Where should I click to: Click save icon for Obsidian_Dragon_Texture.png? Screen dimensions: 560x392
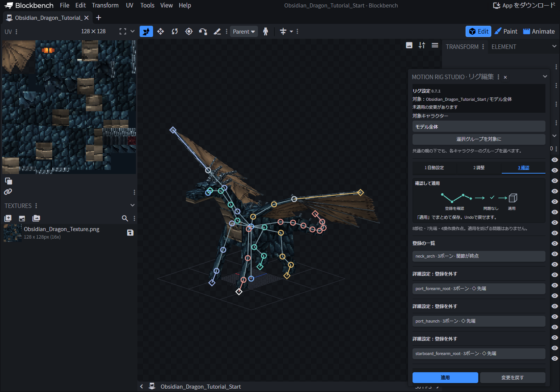click(x=130, y=233)
